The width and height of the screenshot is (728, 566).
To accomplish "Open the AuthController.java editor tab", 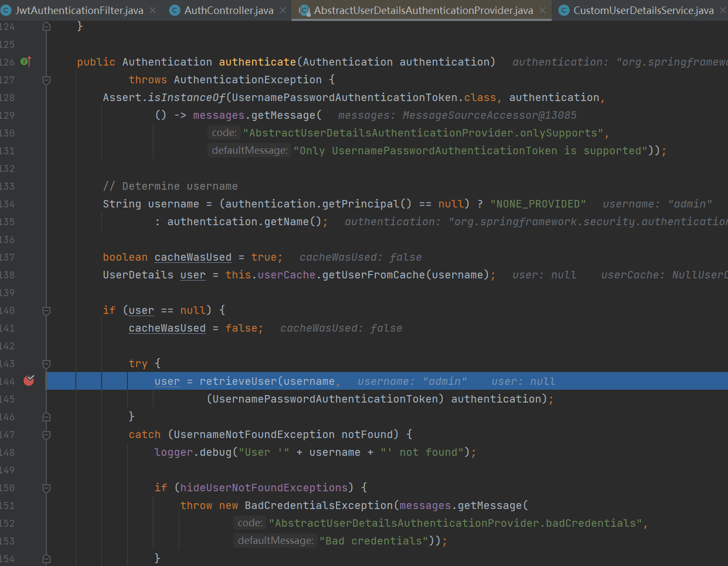I will [x=229, y=10].
